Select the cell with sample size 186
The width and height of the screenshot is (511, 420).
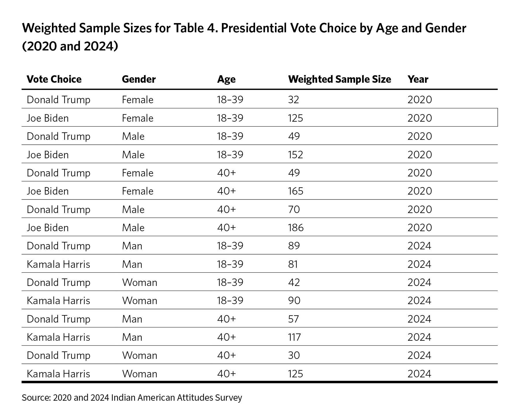(x=296, y=228)
